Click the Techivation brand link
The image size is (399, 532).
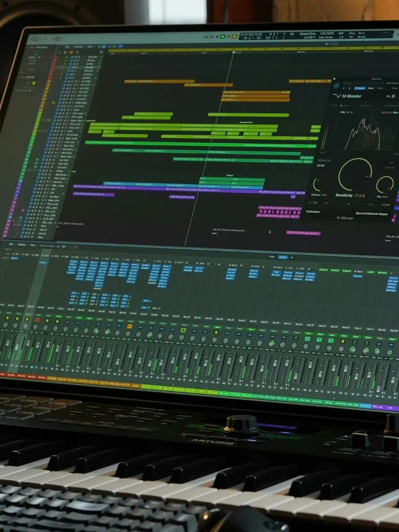pos(313,211)
